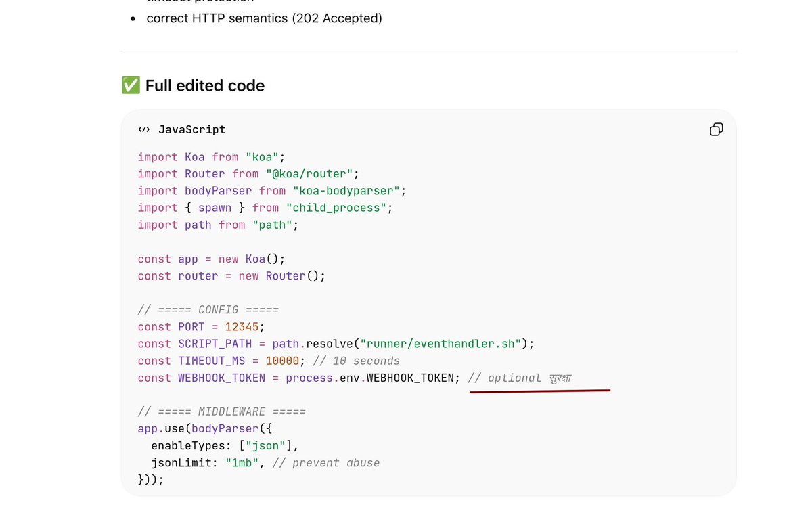Click the TIMEOUT_MS value 10000
The width and height of the screenshot is (812, 513).
pos(282,361)
